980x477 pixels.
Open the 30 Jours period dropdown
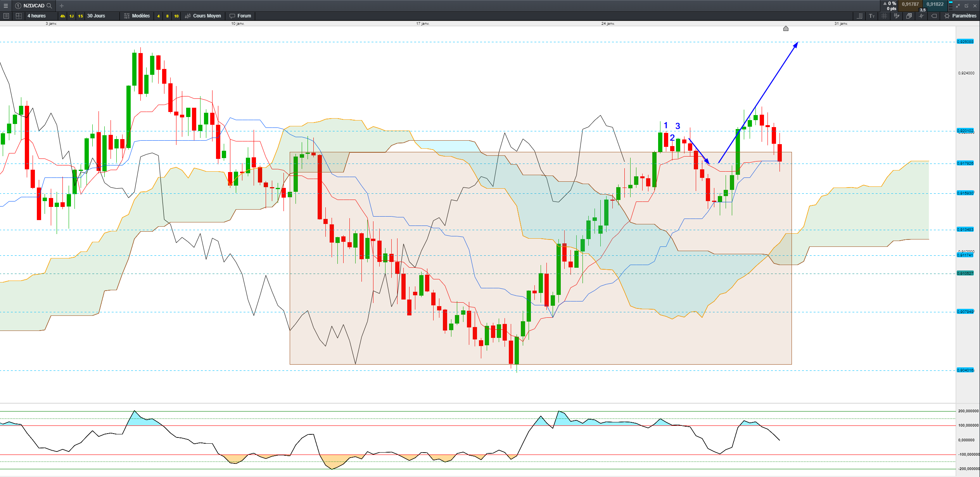(102, 16)
